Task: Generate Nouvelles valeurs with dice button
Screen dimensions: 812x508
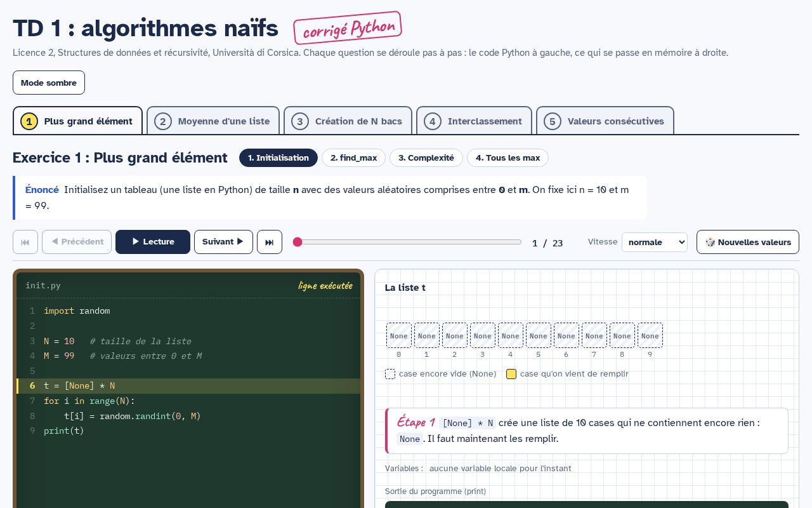Action: coord(748,242)
